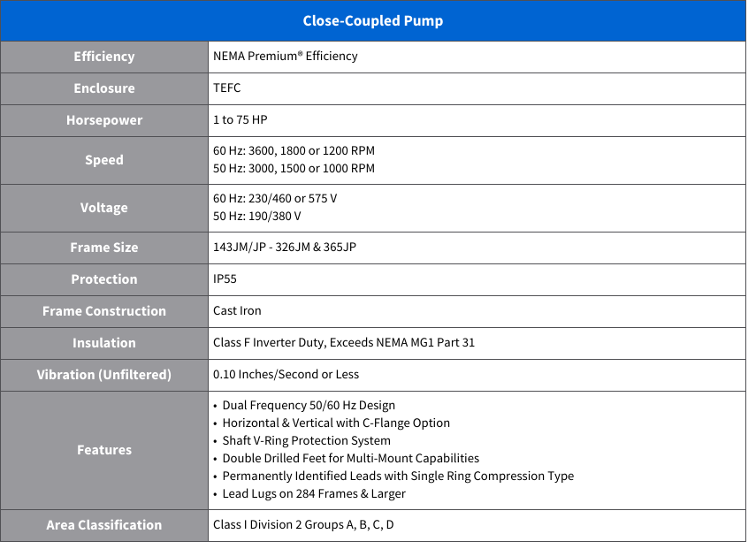Select the Speed label cell
Viewport: 756px width, 549px height.
(104, 160)
